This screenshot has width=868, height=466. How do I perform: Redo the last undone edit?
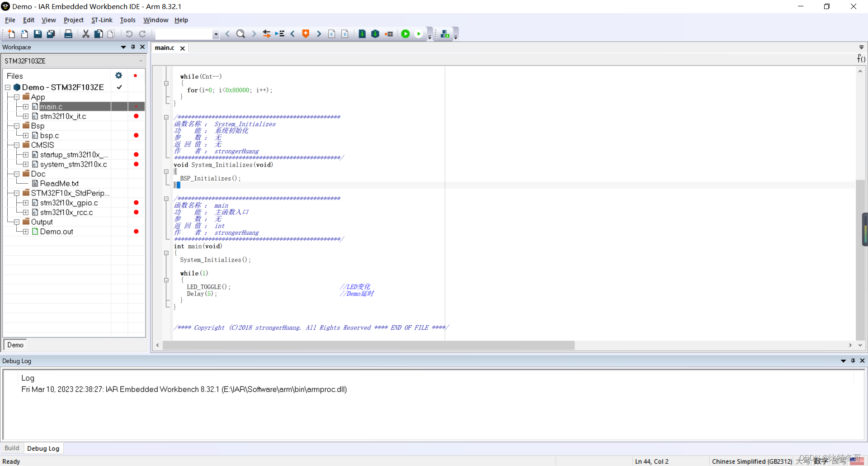[142, 34]
